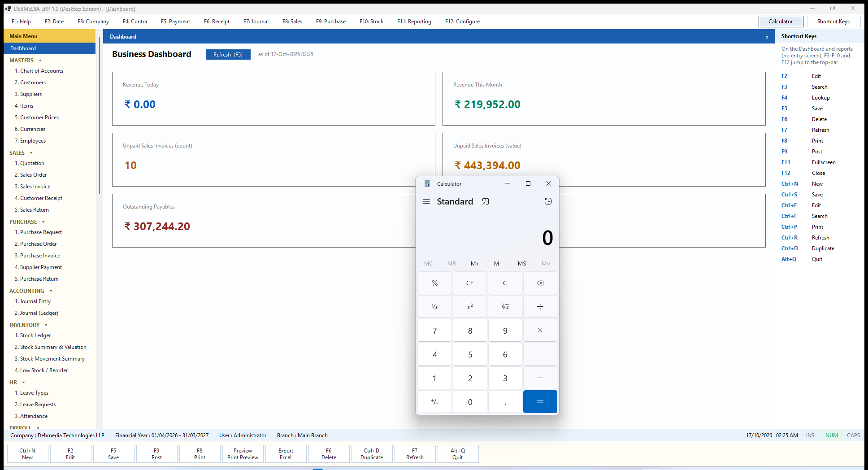Click the backspace key in Calculator
The image size is (868, 470).
pyautogui.click(x=540, y=283)
